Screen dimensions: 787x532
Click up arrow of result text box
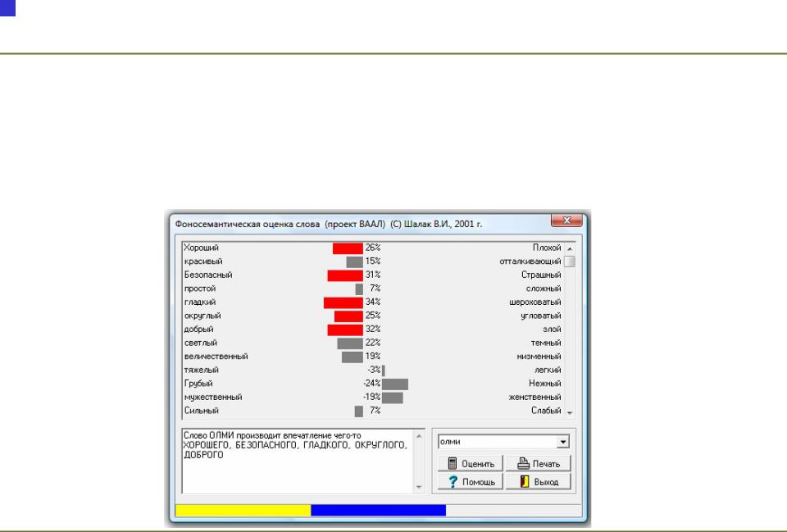[419, 436]
